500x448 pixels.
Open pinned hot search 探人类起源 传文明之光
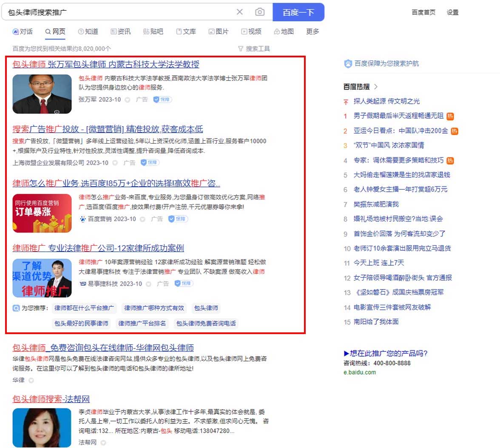(386, 102)
